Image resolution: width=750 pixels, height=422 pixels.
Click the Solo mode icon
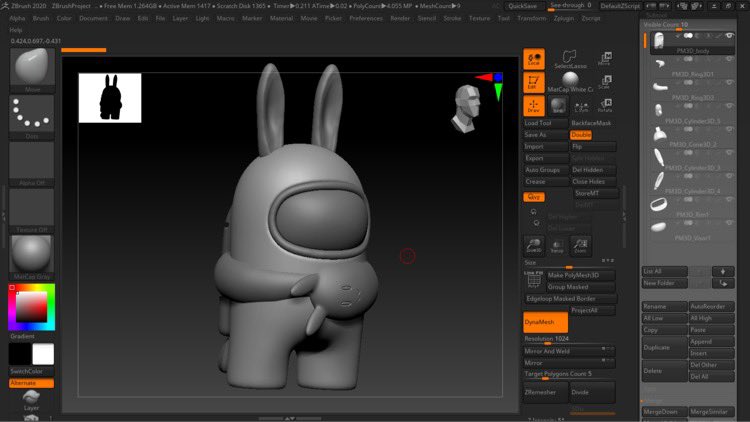tap(558, 106)
